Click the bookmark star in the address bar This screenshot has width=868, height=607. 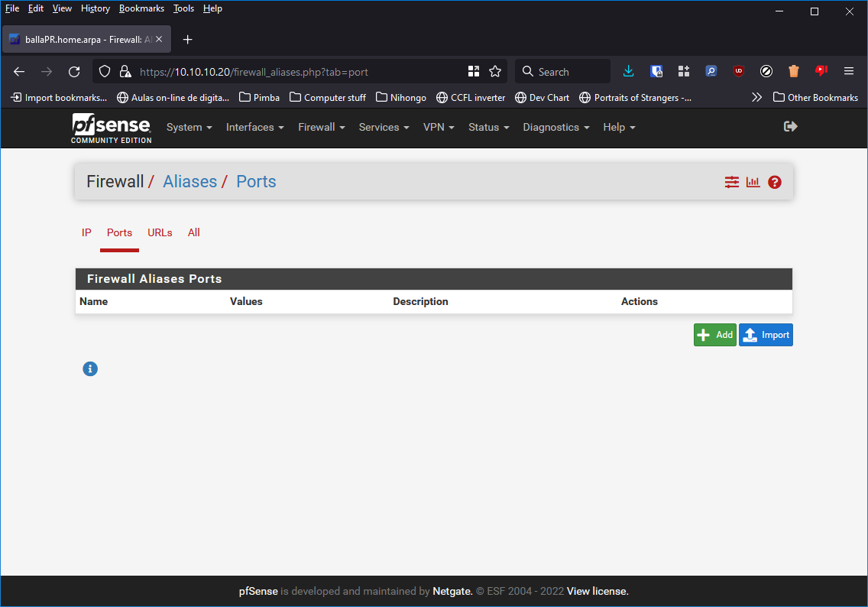(495, 71)
